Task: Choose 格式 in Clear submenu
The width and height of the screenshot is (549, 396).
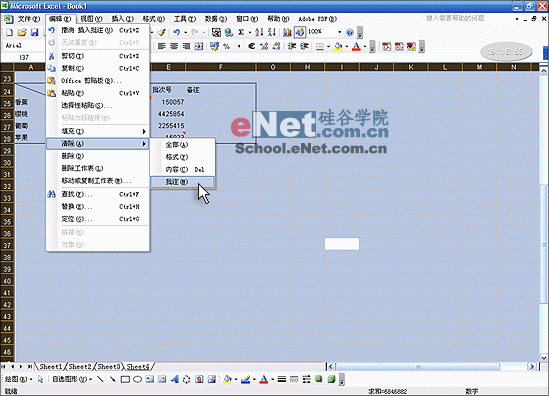Action: pos(182,157)
